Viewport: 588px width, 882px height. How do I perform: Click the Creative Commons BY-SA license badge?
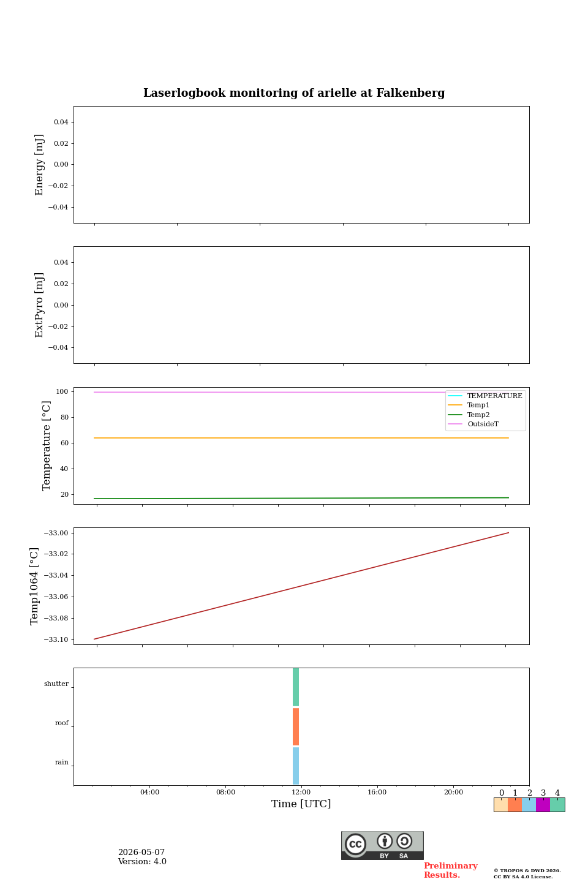pos(382,845)
